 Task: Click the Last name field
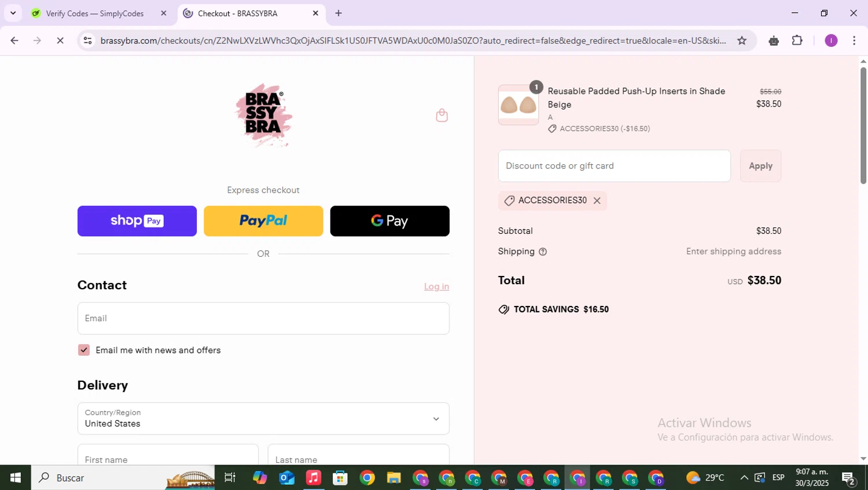coord(358,455)
